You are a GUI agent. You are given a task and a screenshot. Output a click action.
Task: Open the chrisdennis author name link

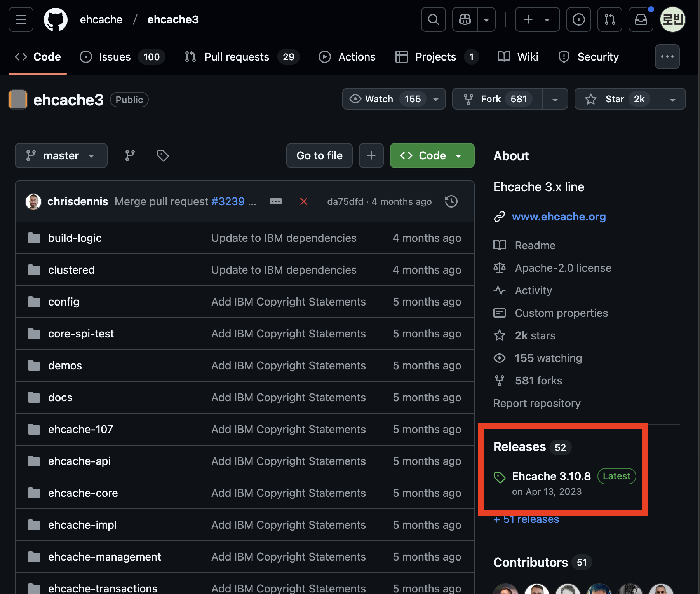(78, 201)
